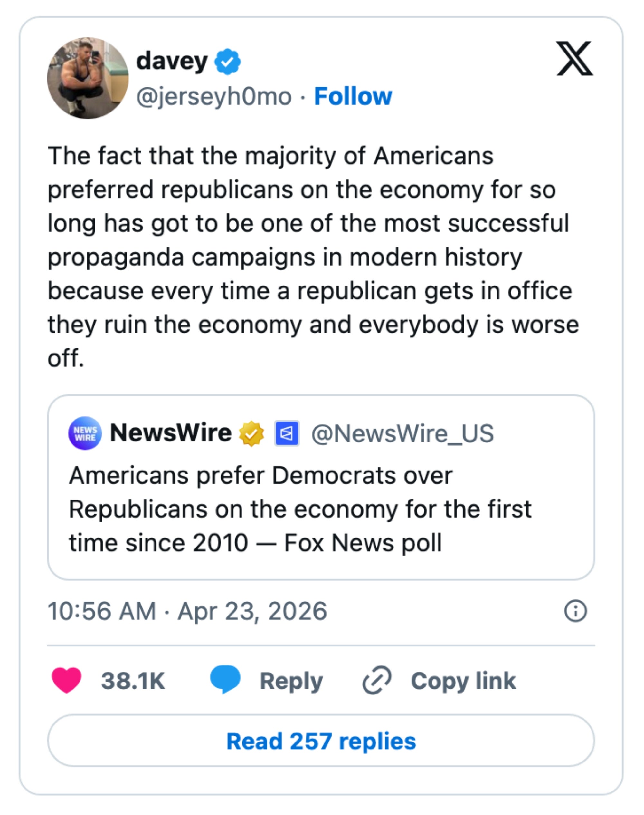644x815 pixels.
Task: Click the X logo icon
Action: point(574,58)
